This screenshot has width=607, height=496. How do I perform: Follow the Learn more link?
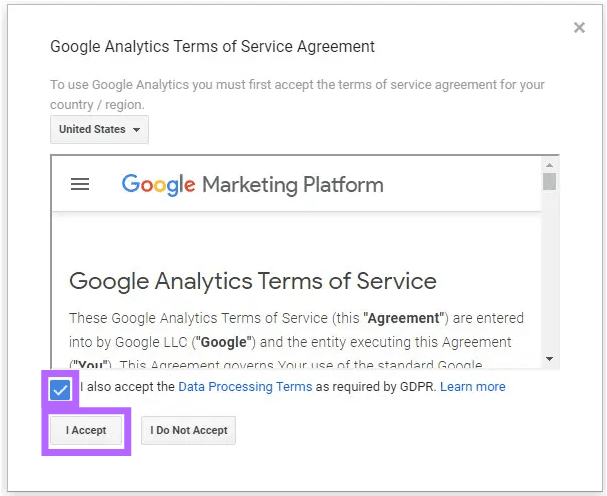(473, 386)
